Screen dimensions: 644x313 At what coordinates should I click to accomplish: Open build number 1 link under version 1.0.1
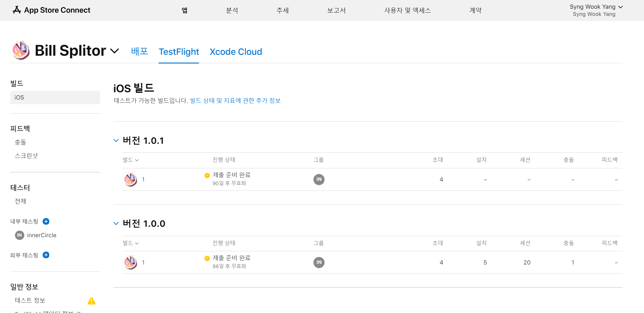pyautogui.click(x=143, y=179)
